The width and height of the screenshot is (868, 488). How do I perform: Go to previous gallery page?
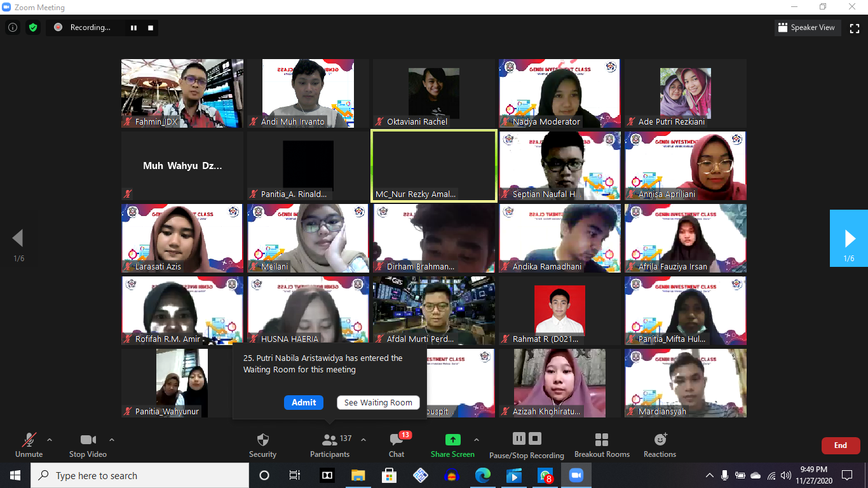(x=18, y=238)
